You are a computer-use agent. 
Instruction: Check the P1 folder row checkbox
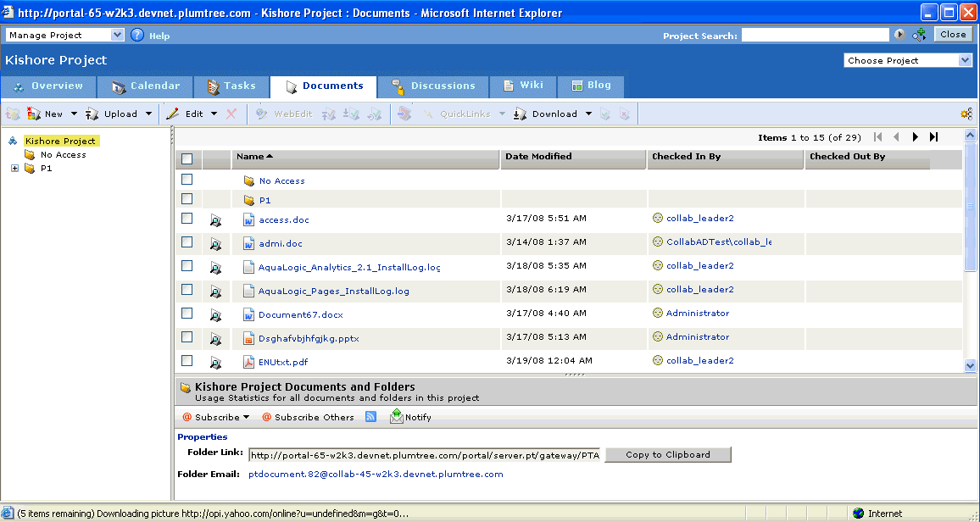[187, 198]
